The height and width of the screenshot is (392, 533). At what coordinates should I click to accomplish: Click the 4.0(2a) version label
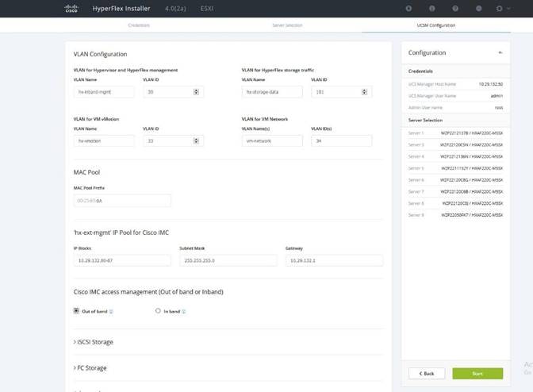click(x=175, y=9)
